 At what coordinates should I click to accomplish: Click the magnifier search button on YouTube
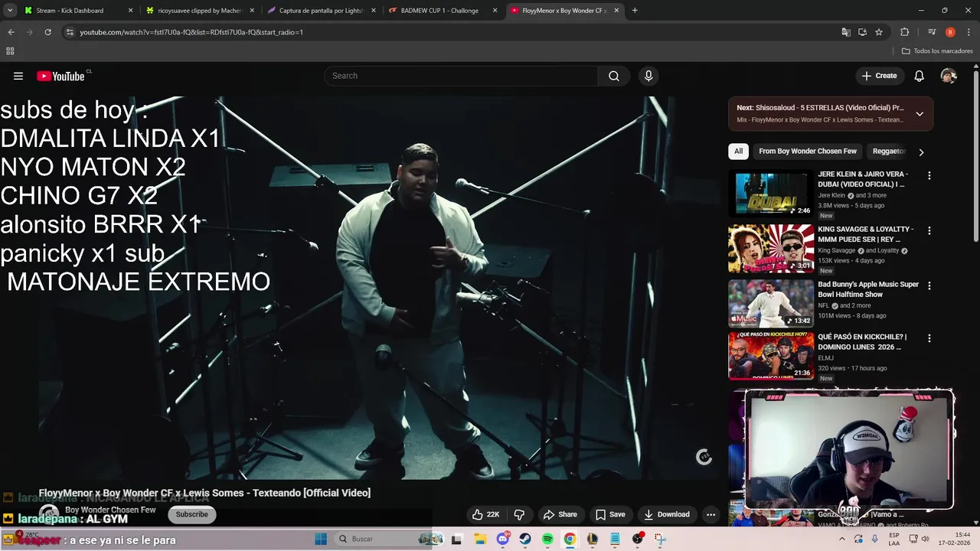[x=613, y=76]
